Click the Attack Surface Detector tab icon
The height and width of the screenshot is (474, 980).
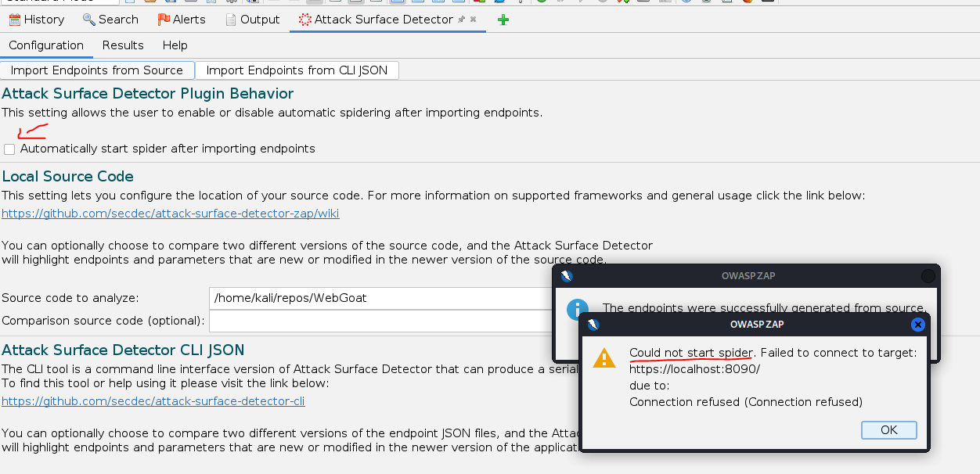[304, 20]
